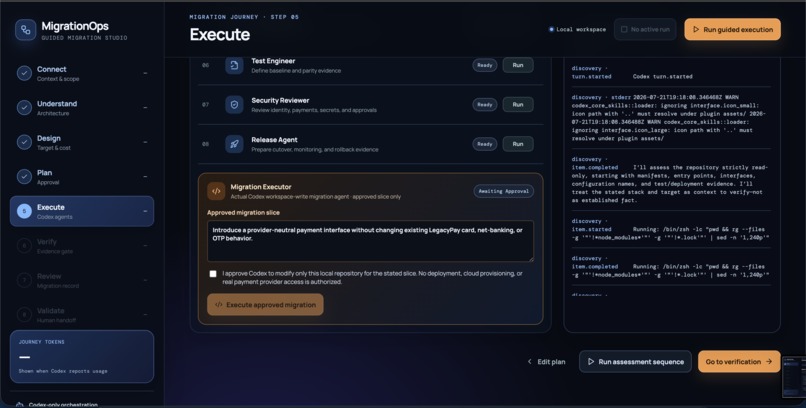Collapse the Execute step dash
This screenshot has height=408, width=806.
(x=145, y=211)
